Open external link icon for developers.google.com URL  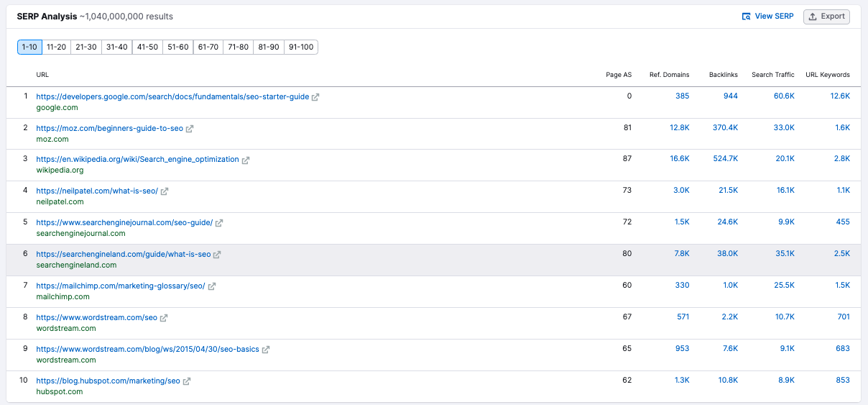(315, 97)
